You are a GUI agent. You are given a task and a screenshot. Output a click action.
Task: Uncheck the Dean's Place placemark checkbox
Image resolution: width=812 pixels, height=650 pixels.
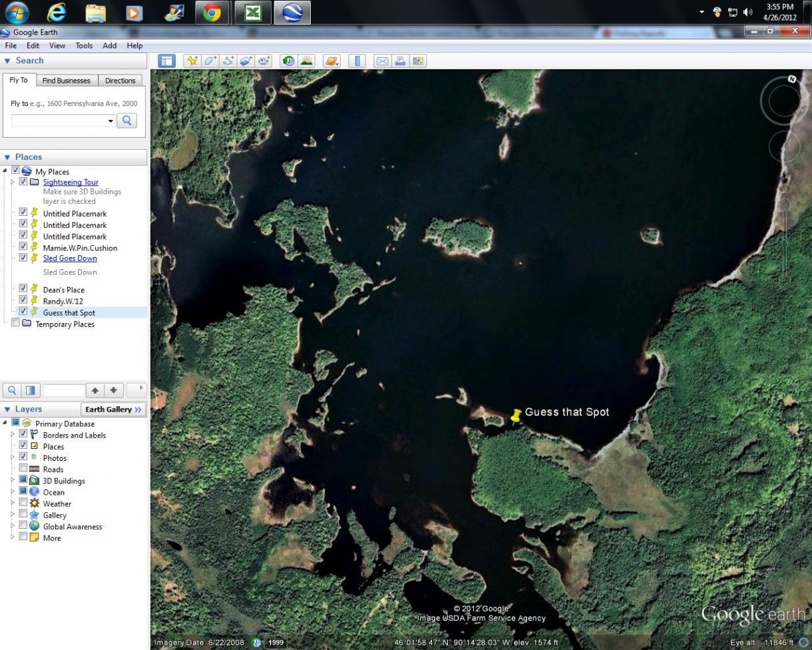(23, 289)
